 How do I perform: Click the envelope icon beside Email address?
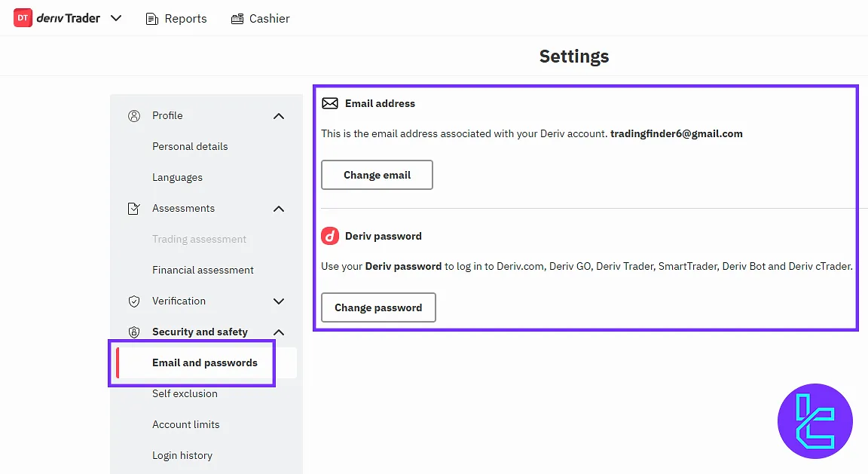pos(330,103)
